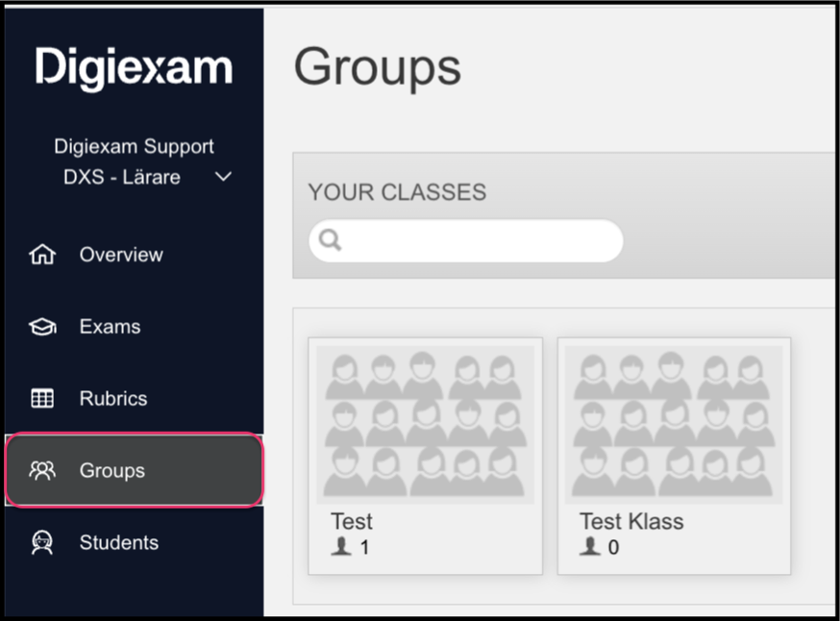Select the Test class thumbnail image
This screenshot has height=621, width=840.
(426, 424)
